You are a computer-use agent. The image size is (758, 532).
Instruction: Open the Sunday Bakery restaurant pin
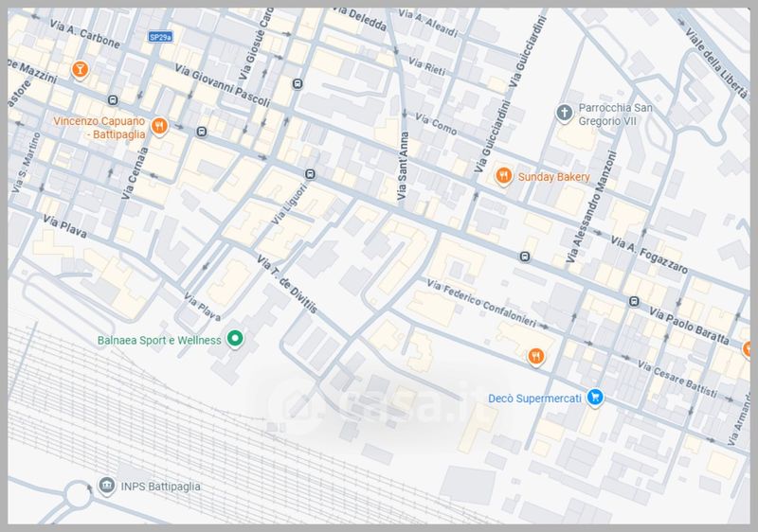tap(504, 176)
